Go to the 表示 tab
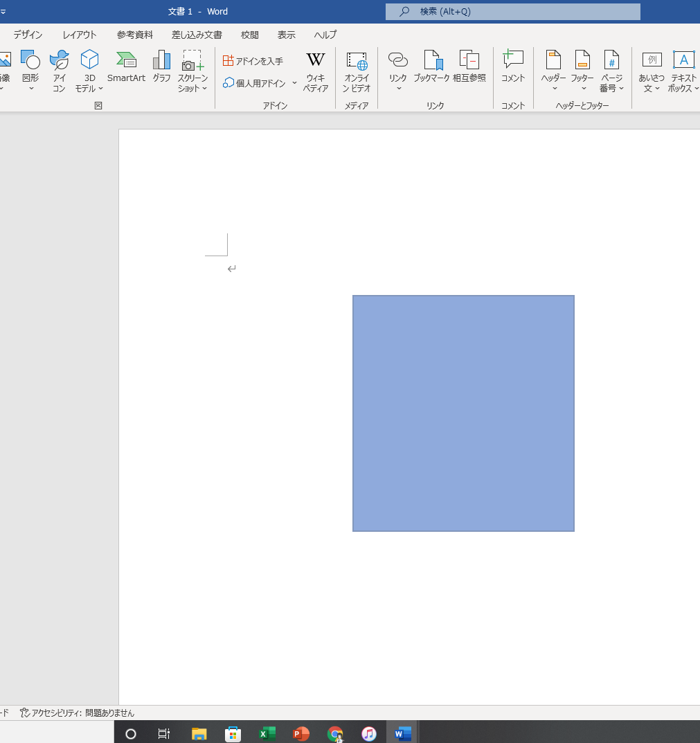The image size is (700, 743). 286,35
